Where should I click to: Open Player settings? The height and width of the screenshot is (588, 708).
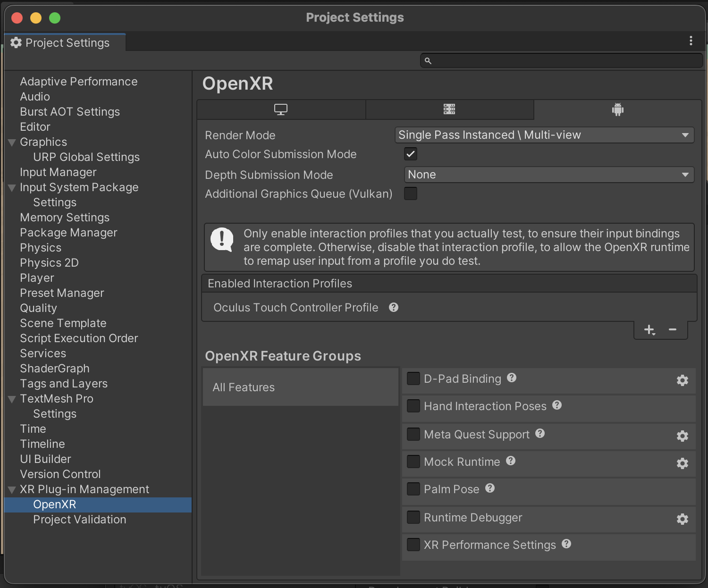pos(37,278)
